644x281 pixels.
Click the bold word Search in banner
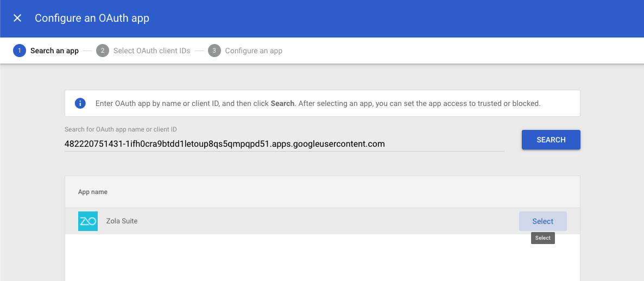282,103
